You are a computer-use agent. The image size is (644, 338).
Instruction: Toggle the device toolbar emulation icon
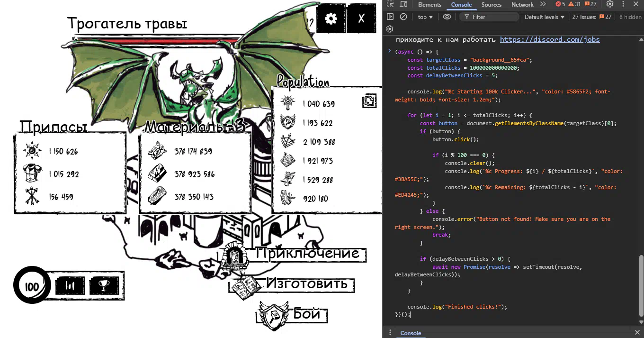[403, 4]
